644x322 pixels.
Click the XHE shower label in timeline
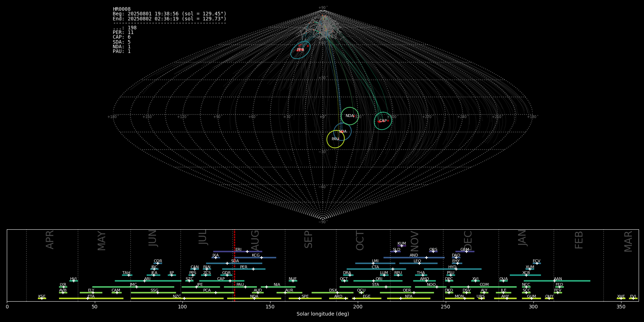point(621,297)
